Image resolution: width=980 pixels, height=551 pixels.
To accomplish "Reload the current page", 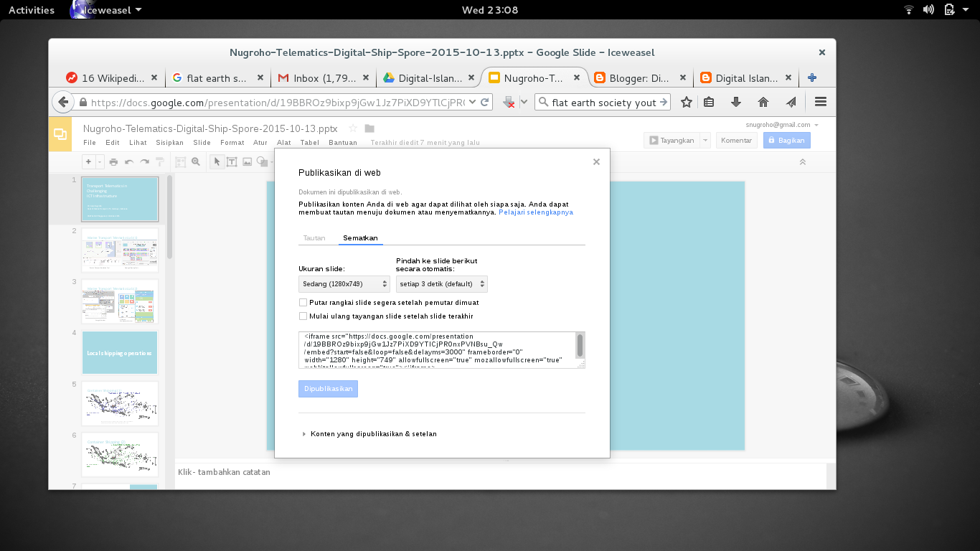I will 485,103.
